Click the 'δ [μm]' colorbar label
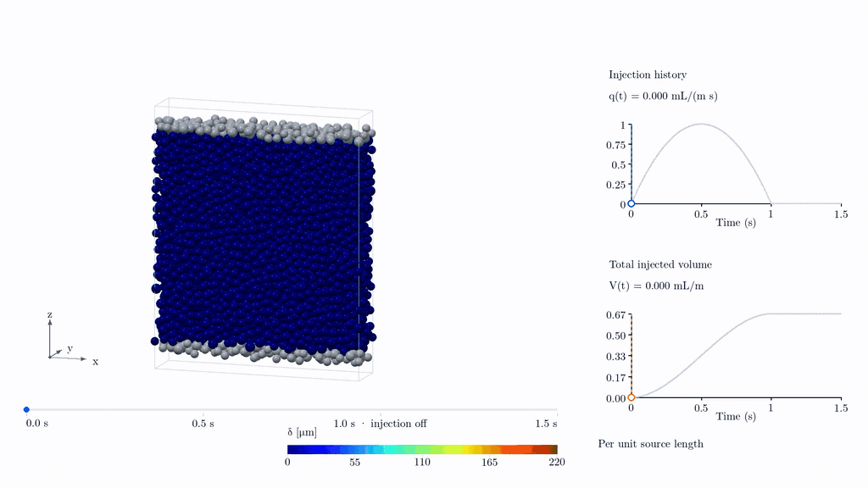 pos(303,432)
